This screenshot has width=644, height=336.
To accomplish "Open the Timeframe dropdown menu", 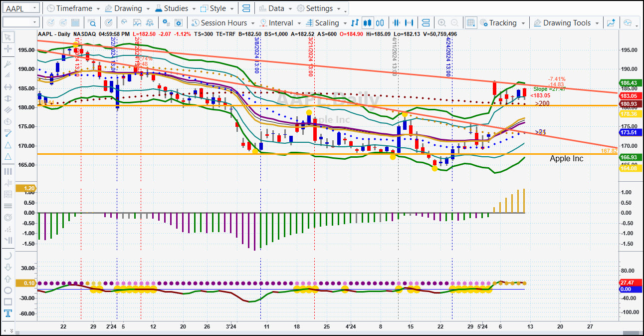I will [x=73, y=8].
